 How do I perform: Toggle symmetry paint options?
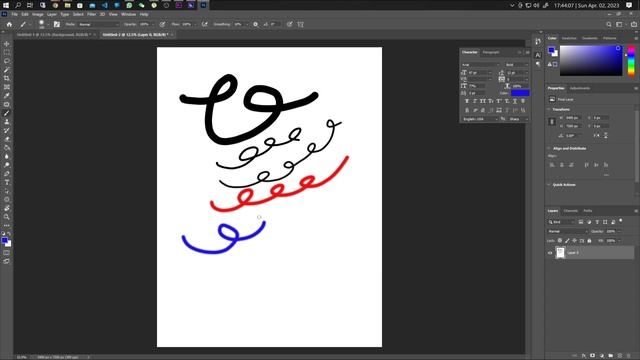tap(301, 24)
